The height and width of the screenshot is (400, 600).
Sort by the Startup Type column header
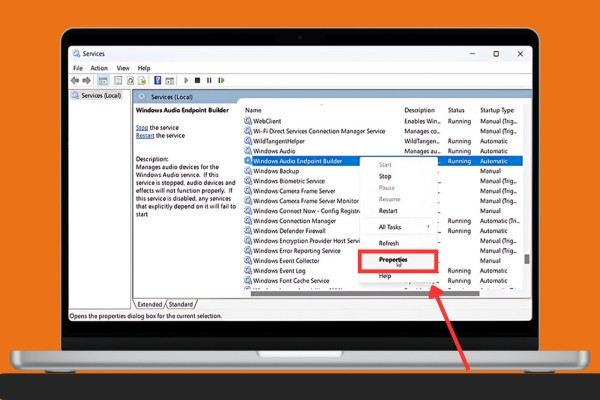(x=497, y=110)
